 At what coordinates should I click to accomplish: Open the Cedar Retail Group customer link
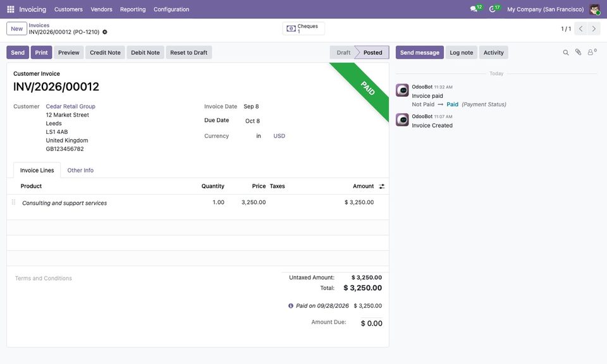pos(70,106)
